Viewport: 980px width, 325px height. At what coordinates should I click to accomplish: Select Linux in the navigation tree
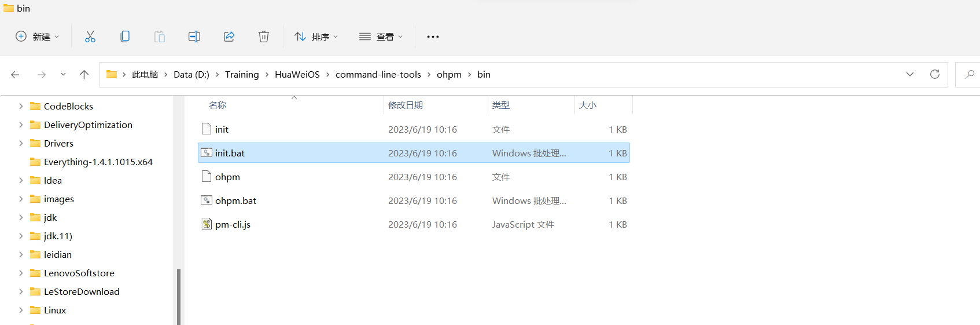[x=55, y=310]
